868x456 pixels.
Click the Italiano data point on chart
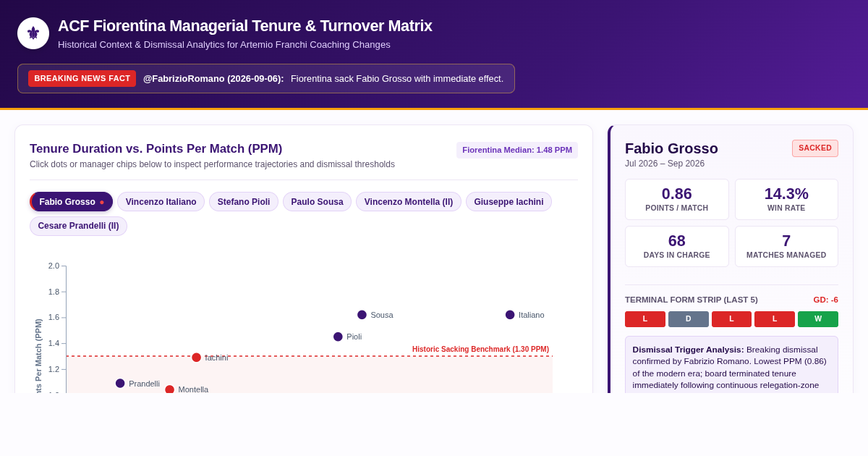pyautogui.click(x=510, y=315)
